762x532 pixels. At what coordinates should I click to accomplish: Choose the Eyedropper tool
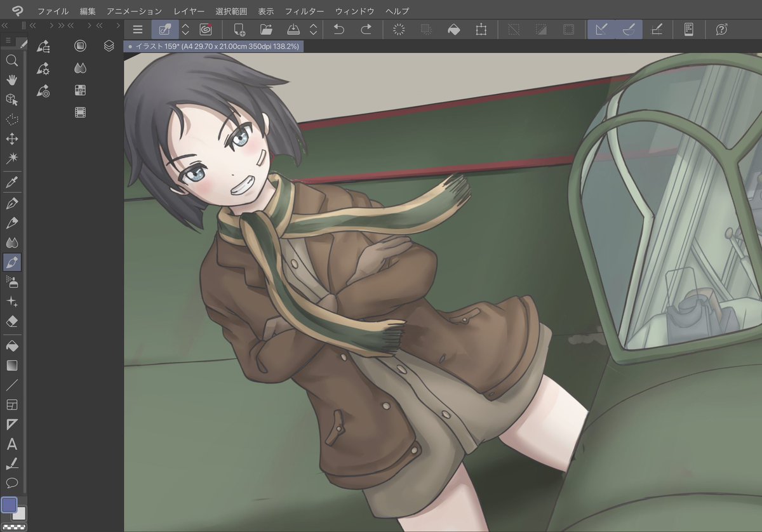(11, 183)
